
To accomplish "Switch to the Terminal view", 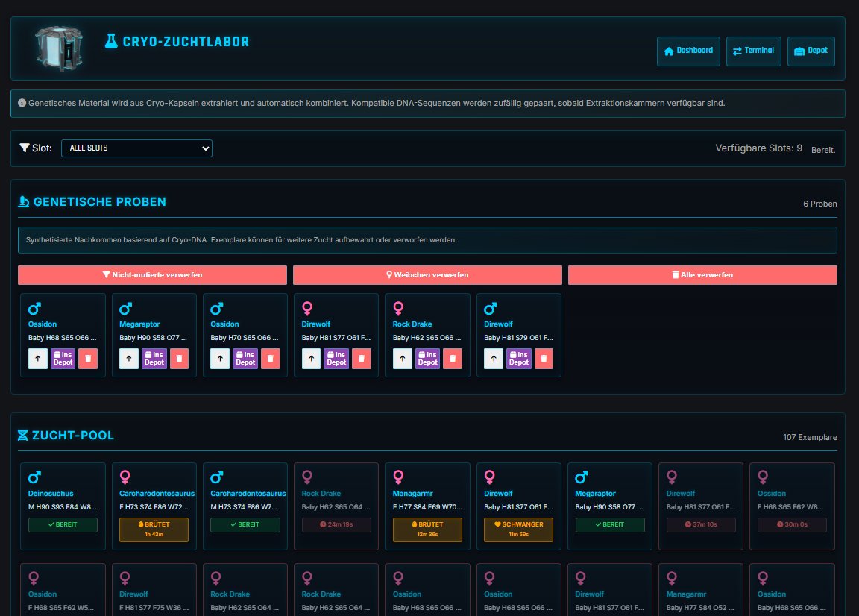I will click(753, 51).
